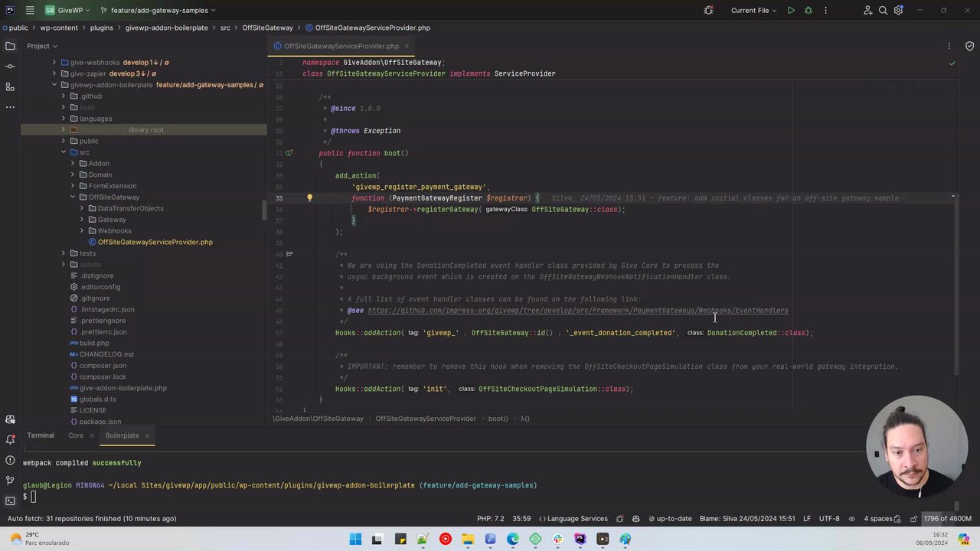Screen dimensions: 980x551
Task: Close the Boilerplate terminal tab
Action: (x=147, y=435)
